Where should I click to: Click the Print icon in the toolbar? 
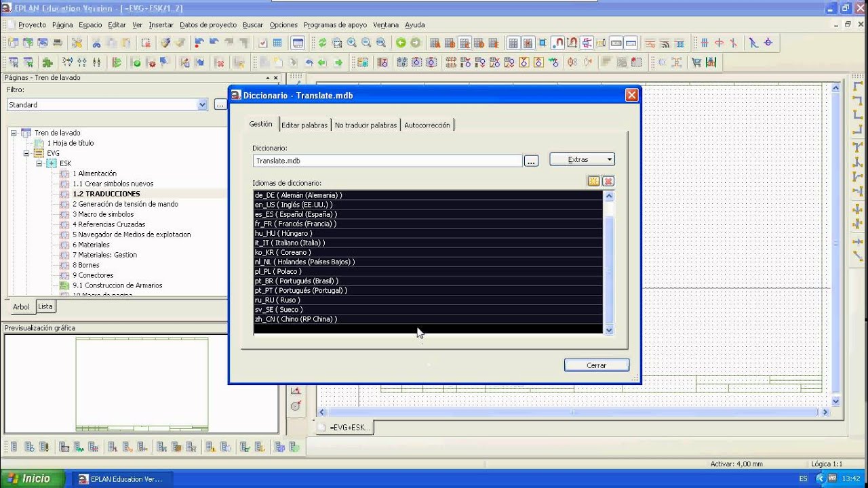click(x=58, y=43)
